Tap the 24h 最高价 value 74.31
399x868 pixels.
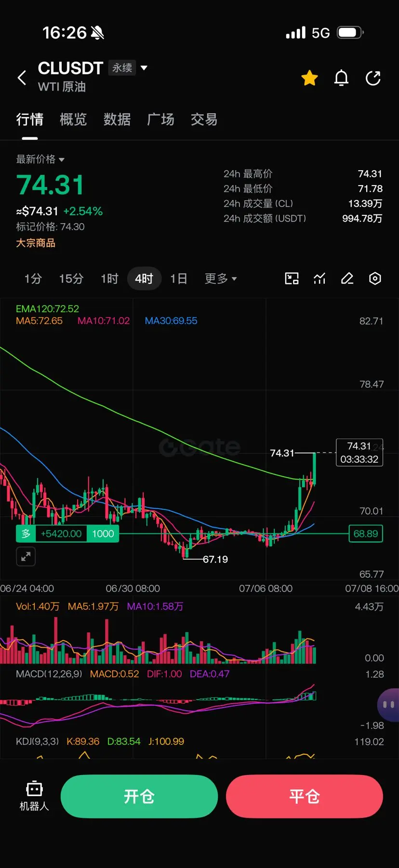click(370, 174)
